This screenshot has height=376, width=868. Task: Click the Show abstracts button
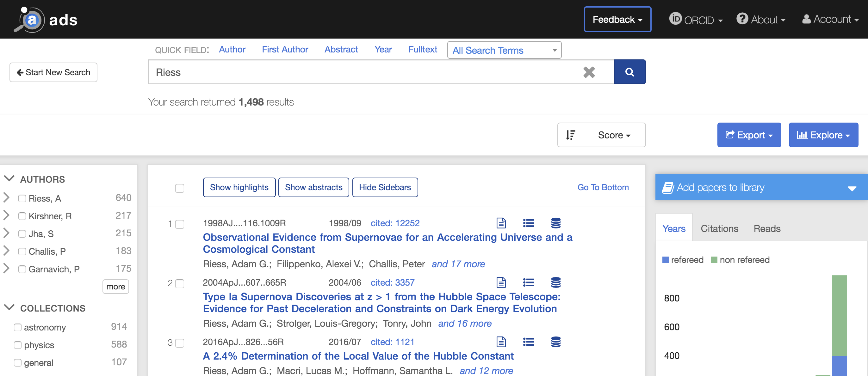[313, 187]
